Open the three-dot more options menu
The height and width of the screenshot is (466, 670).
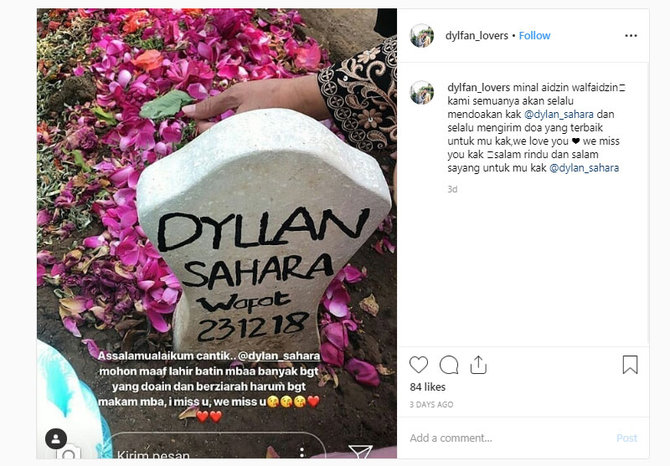point(631,36)
